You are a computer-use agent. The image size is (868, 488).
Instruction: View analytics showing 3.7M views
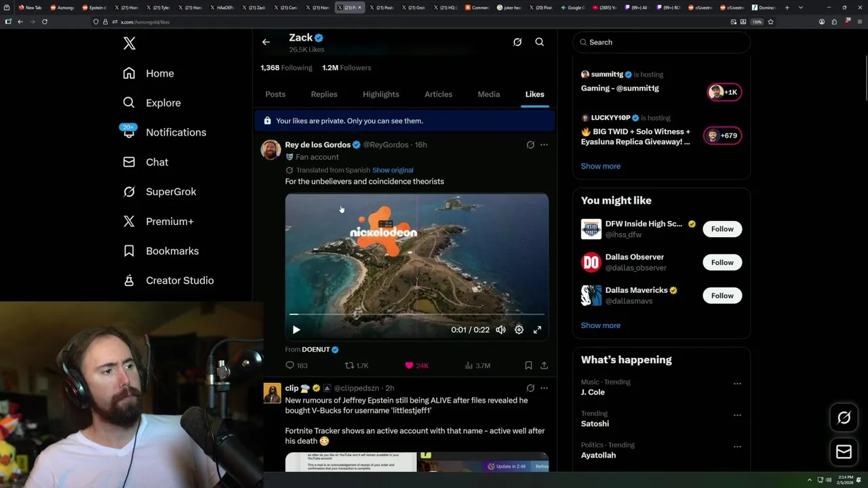coord(477,365)
